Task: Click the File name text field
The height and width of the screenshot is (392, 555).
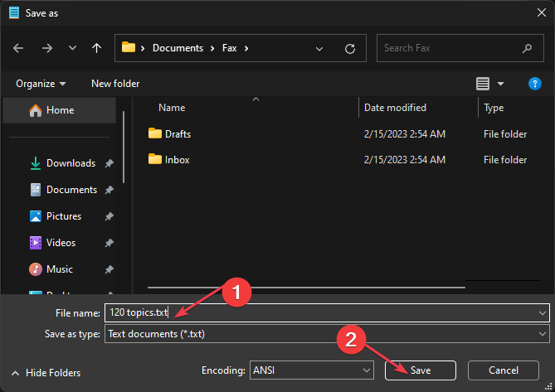Action: [327, 312]
